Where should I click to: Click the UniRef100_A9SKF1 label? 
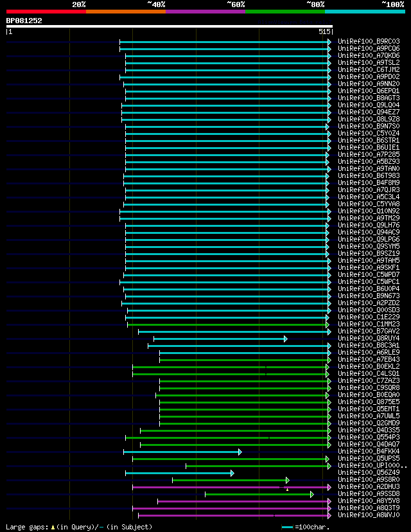coord(369,267)
